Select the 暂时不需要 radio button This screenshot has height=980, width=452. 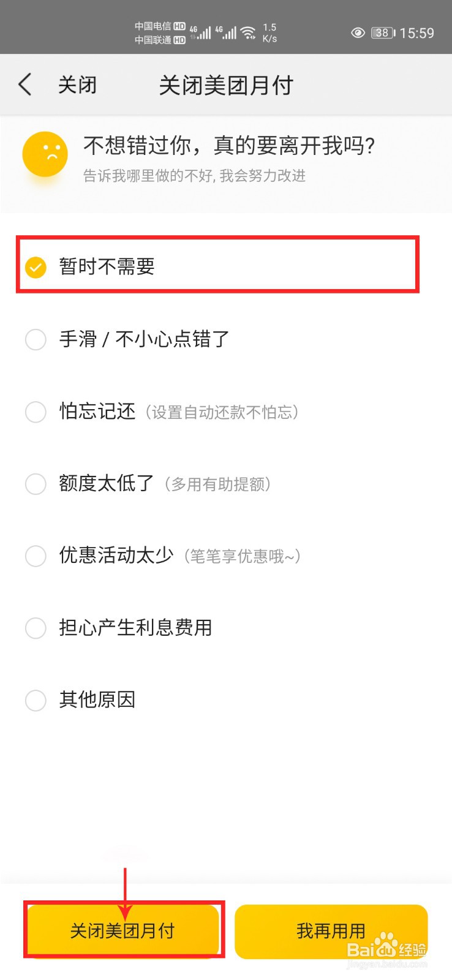tap(36, 268)
